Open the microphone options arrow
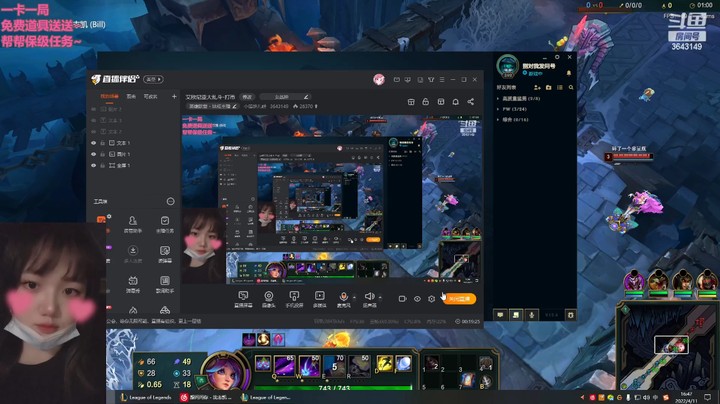 coord(354,297)
